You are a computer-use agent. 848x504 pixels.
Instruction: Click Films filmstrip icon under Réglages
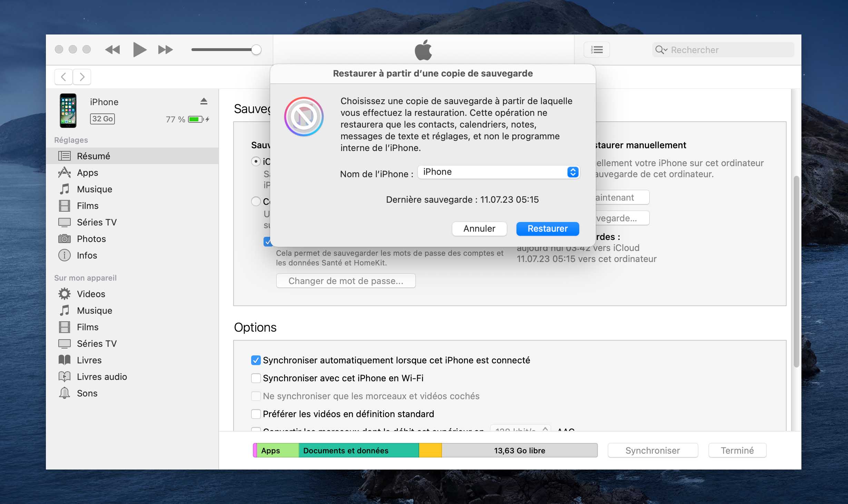tap(65, 205)
